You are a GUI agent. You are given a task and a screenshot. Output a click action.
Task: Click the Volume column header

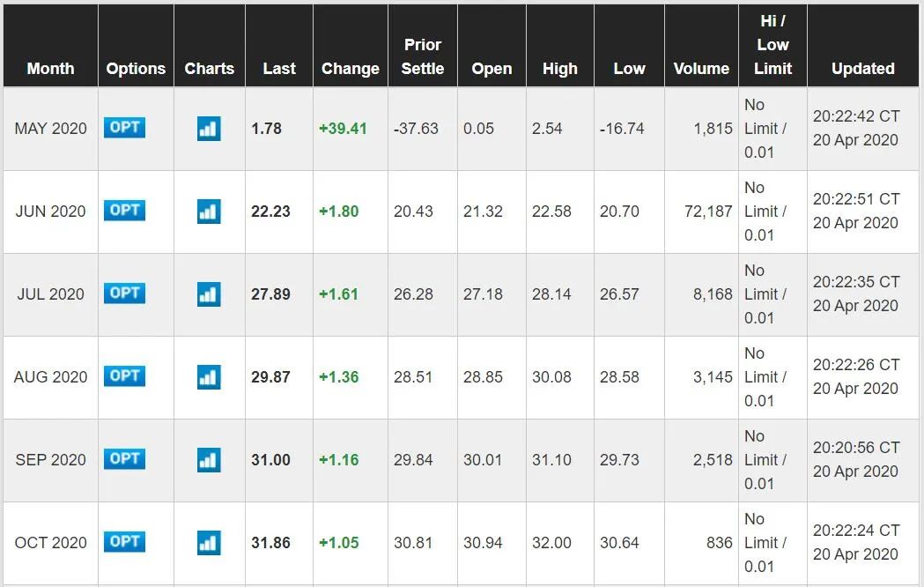click(701, 69)
